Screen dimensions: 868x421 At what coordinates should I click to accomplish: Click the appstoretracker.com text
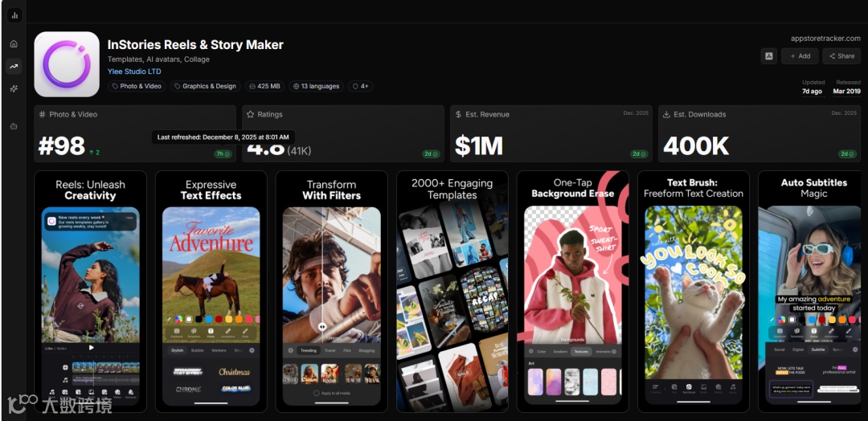point(825,39)
